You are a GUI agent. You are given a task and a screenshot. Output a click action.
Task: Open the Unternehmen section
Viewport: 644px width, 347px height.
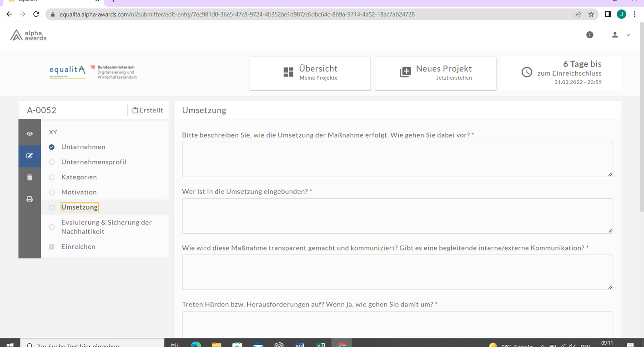pyautogui.click(x=83, y=147)
